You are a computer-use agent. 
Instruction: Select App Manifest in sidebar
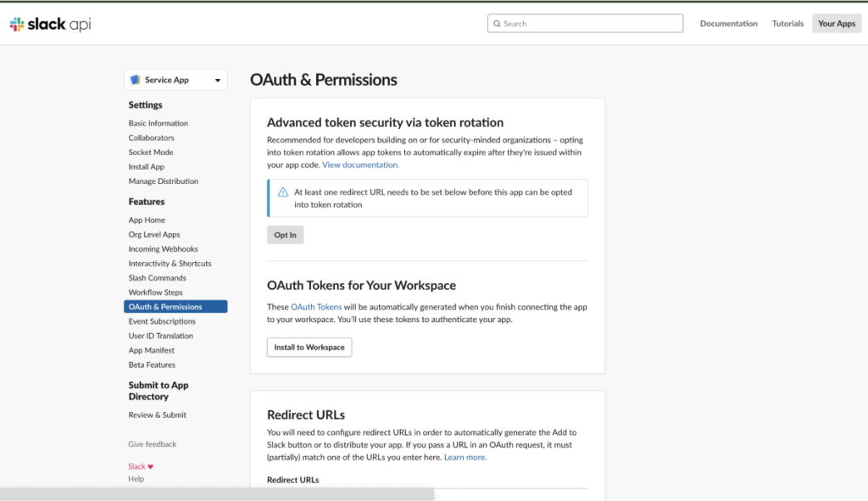[x=152, y=350]
